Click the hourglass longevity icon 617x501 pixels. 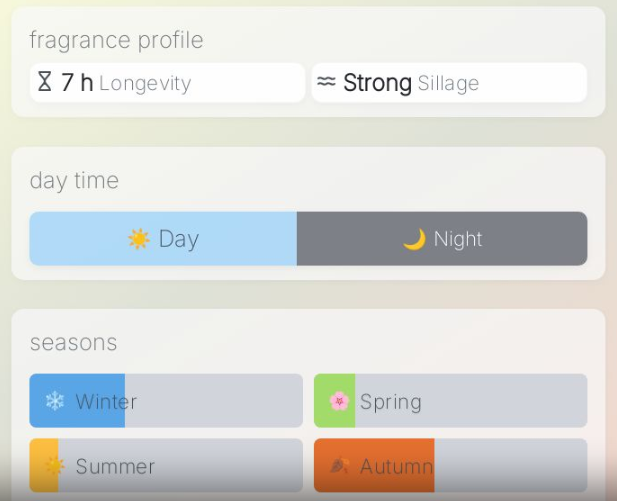[44, 82]
